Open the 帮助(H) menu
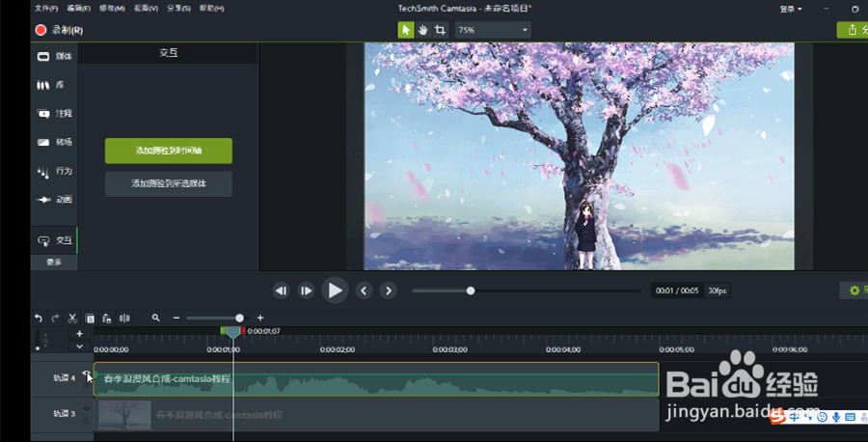The width and height of the screenshot is (868, 442). [212, 9]
